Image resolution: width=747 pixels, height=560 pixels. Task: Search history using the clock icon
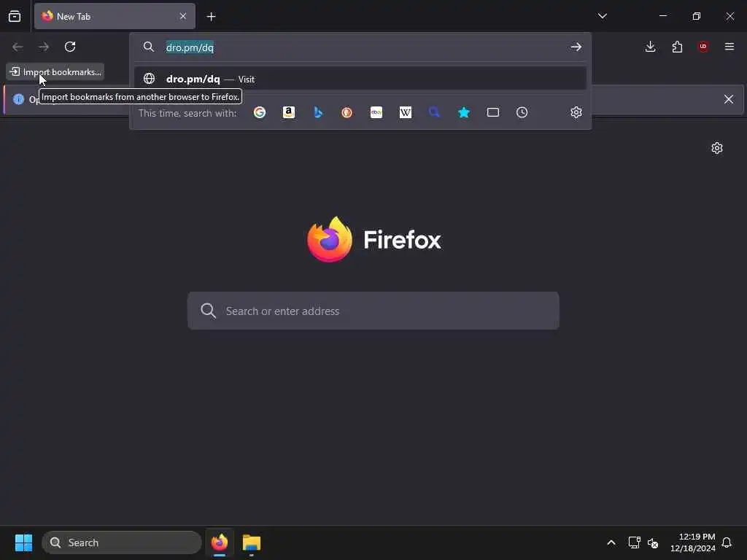coord(522,112)
